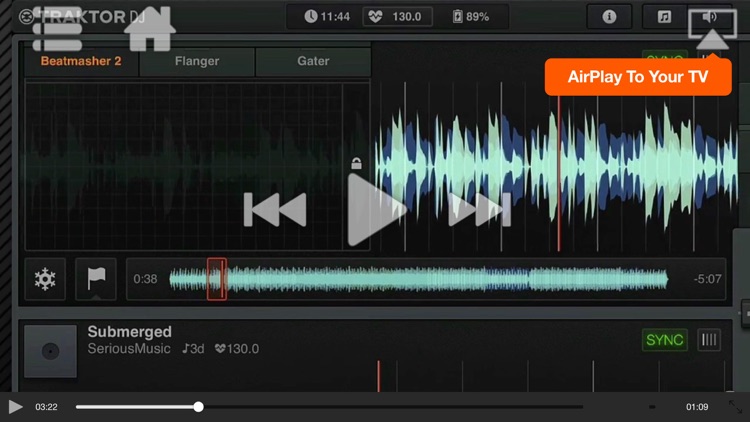Click the padlock icon above the waveform
750x422 pixels.
click(x=356, y=163)
